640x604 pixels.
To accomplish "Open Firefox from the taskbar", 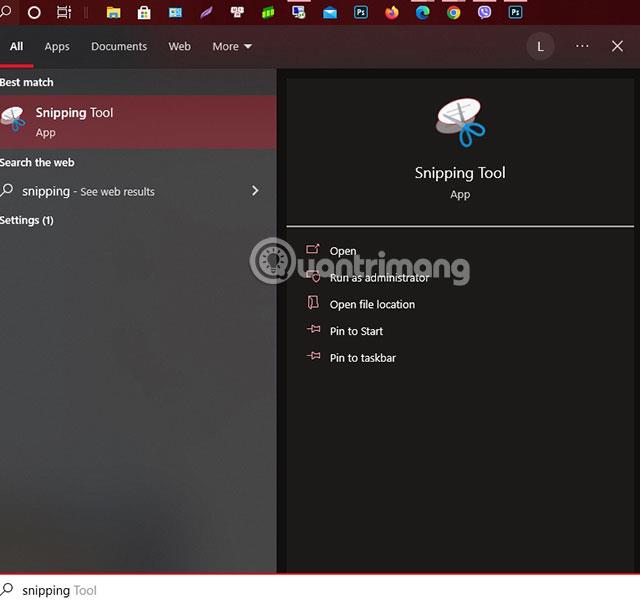I will coord(392,13).
